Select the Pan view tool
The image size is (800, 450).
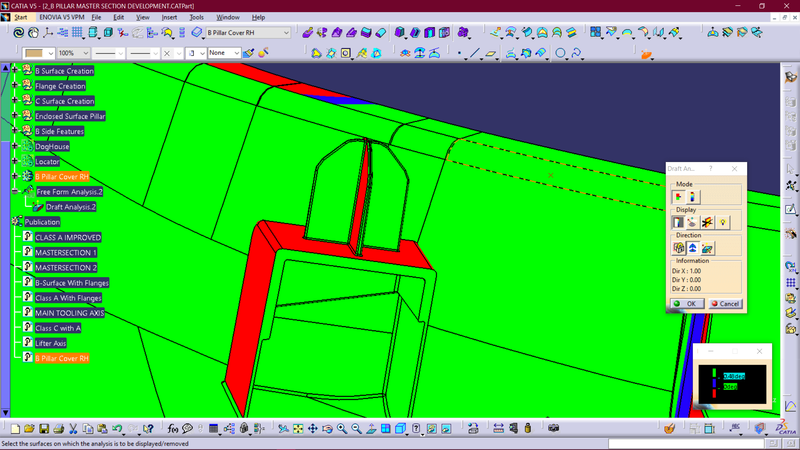coord(312,429)
